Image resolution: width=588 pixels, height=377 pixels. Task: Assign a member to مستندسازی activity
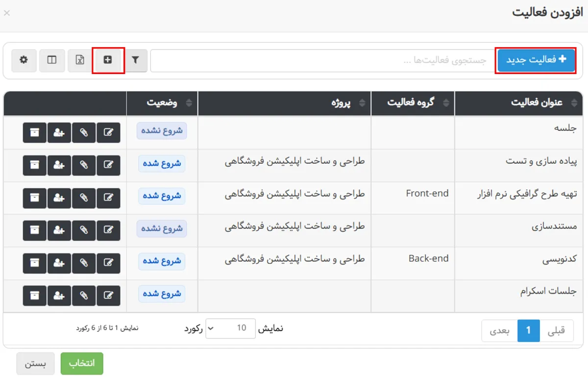point(59,230)
